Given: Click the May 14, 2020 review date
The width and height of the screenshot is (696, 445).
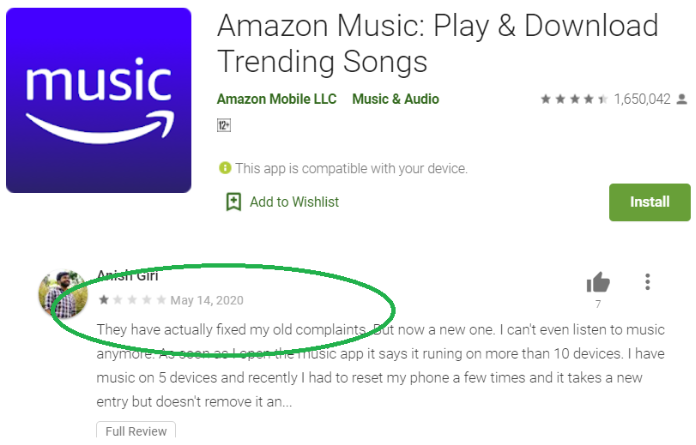Looking at the screenshot, I should (x=207, y=300).
